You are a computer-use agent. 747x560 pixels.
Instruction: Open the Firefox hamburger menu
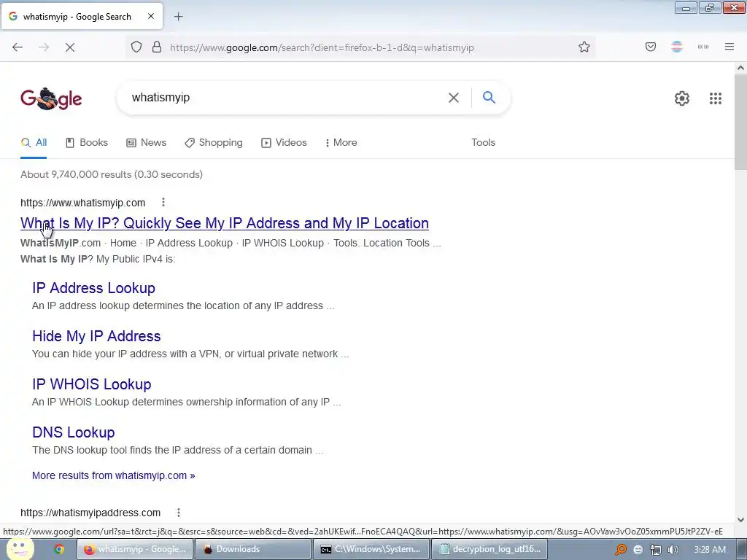click(x=729, y=47)
